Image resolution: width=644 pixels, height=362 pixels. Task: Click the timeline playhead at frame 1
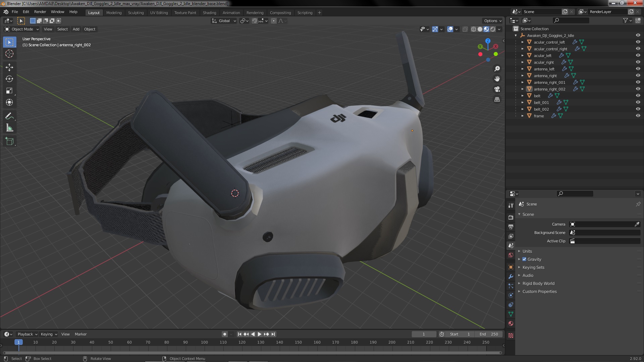[18, 342]
